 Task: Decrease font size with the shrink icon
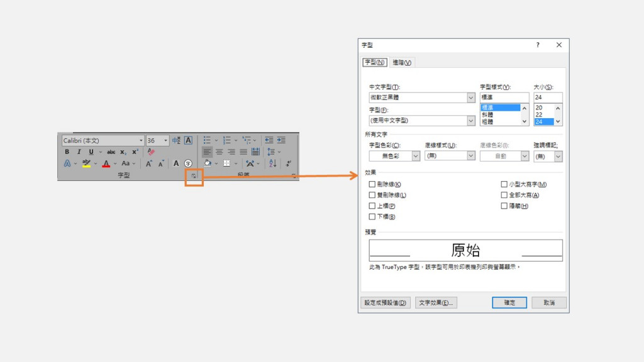[x=161, y=163]
